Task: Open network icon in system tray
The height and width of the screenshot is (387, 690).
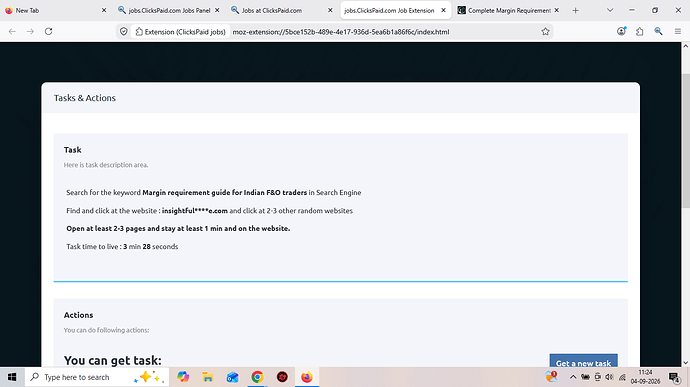Action: [x=622, y=377]
